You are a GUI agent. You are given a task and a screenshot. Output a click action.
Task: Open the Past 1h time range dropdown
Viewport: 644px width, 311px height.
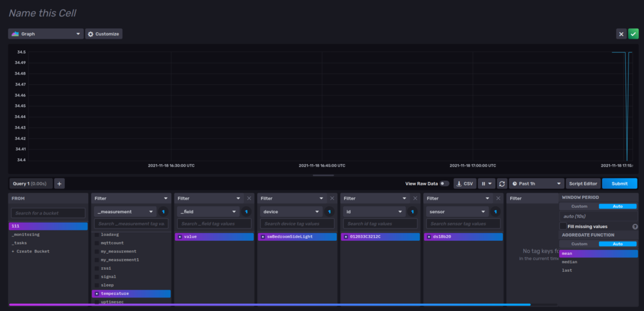point(536,184)
